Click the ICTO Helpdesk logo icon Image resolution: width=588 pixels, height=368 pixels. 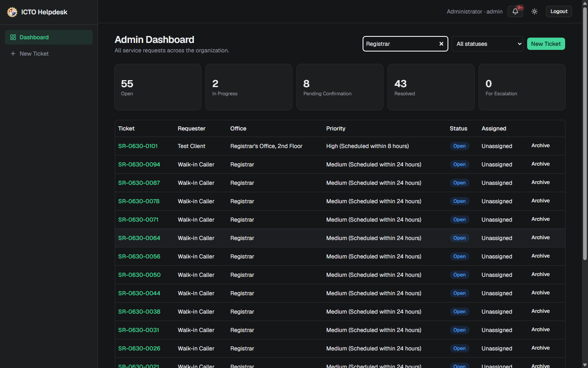pos(12,12)
